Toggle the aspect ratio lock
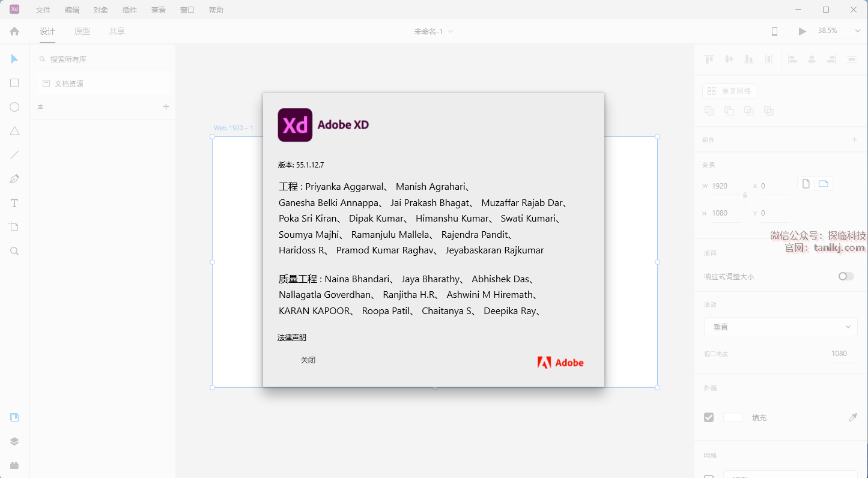Screen dimensions: 868x478 (745, 195)
